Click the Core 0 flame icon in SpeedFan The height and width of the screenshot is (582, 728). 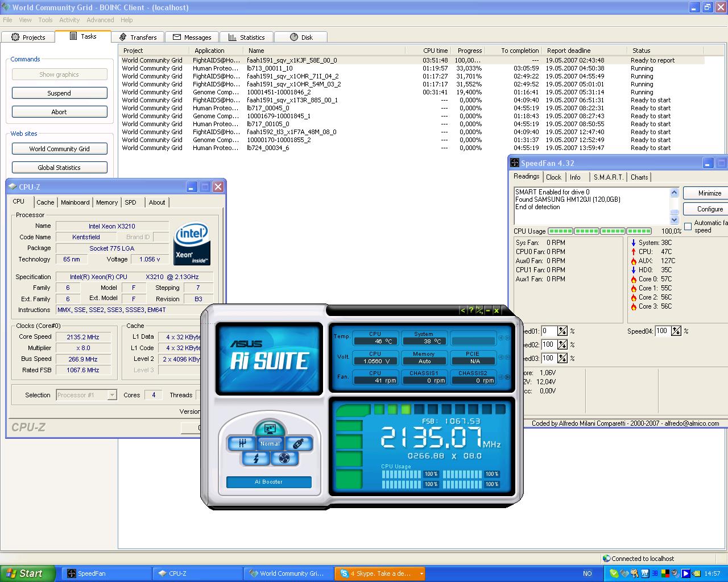point(634,279)
